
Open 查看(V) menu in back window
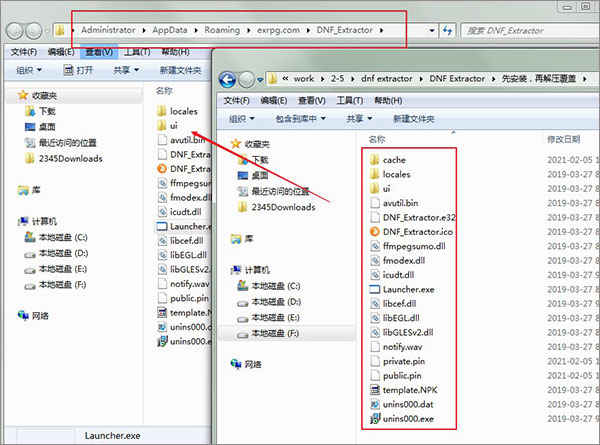(x=99, y=52)
